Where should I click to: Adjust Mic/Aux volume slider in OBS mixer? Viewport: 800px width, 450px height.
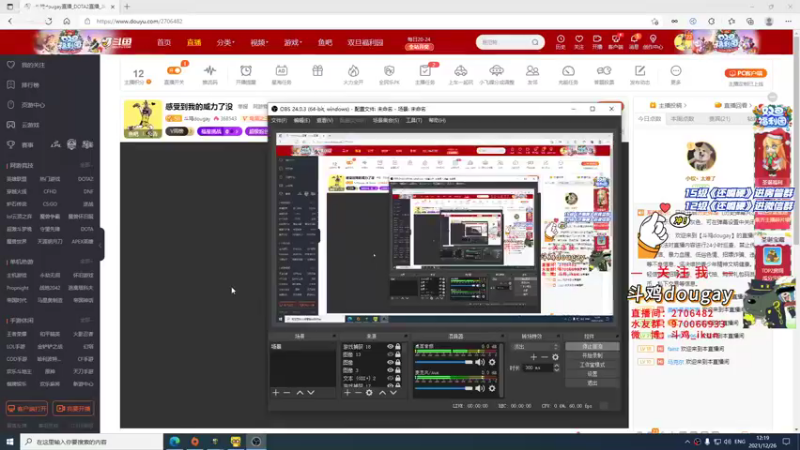pyautogui.click(x=444, y=388)
